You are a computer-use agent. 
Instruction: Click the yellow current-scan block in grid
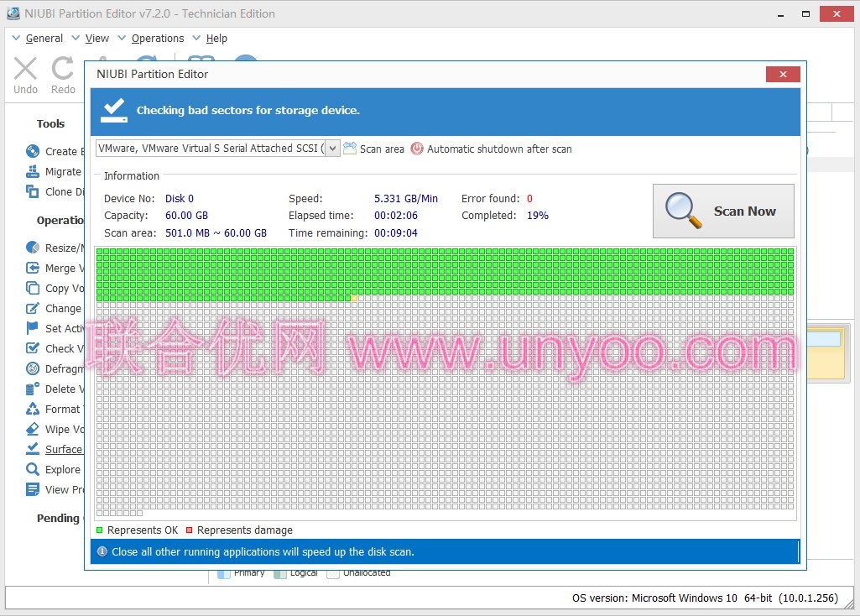coord(354,299)
